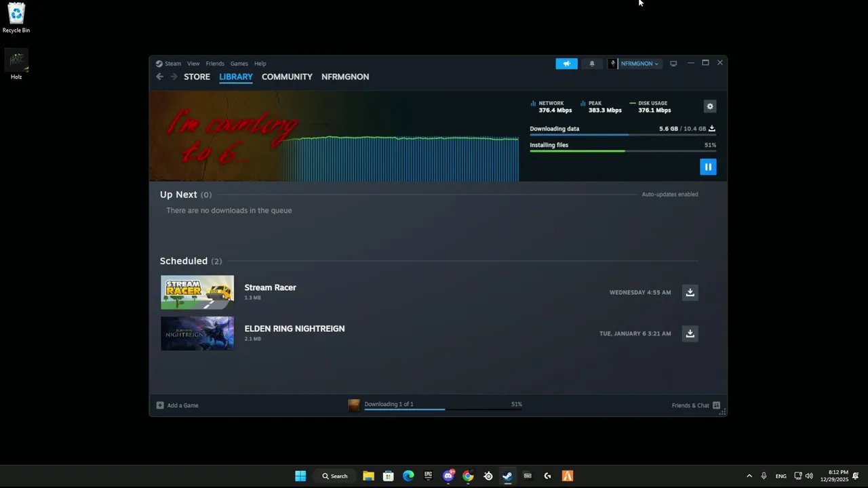Screen dimensions: 868x488
Task: Open Google Chrome from taskbar
Action: [x=468, y=476]
